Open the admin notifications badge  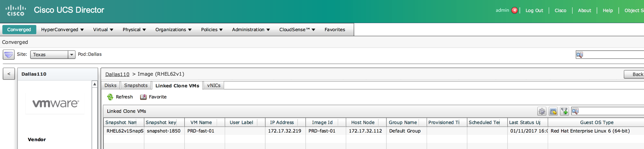click(x=515, y=10)
